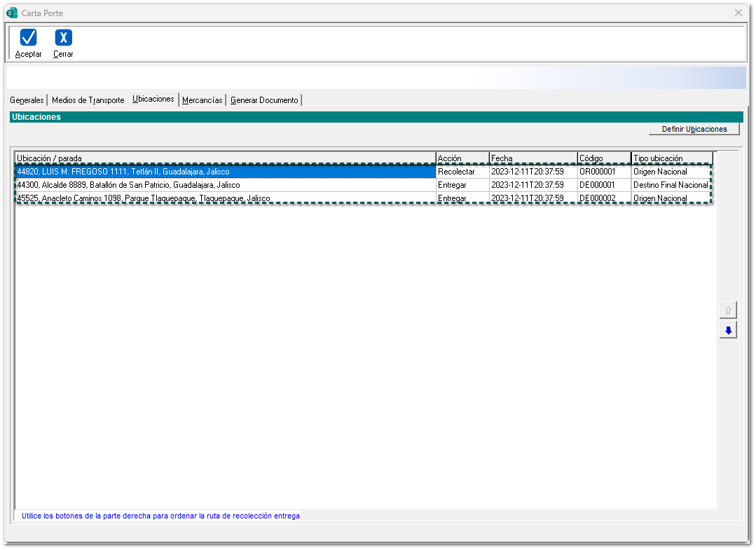Open the Generales tab

(27, 100)
